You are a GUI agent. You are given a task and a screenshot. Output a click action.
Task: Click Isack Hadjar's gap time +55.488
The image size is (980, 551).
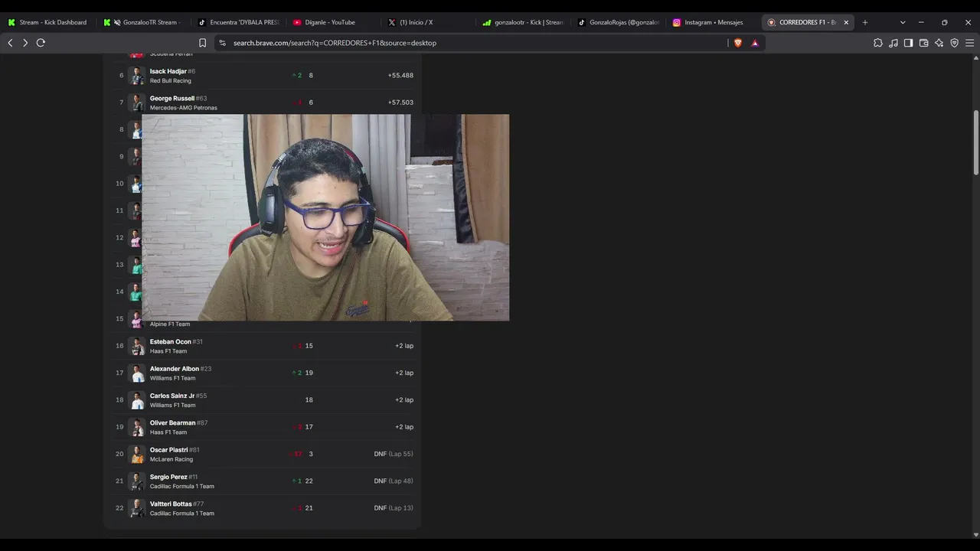400,76
